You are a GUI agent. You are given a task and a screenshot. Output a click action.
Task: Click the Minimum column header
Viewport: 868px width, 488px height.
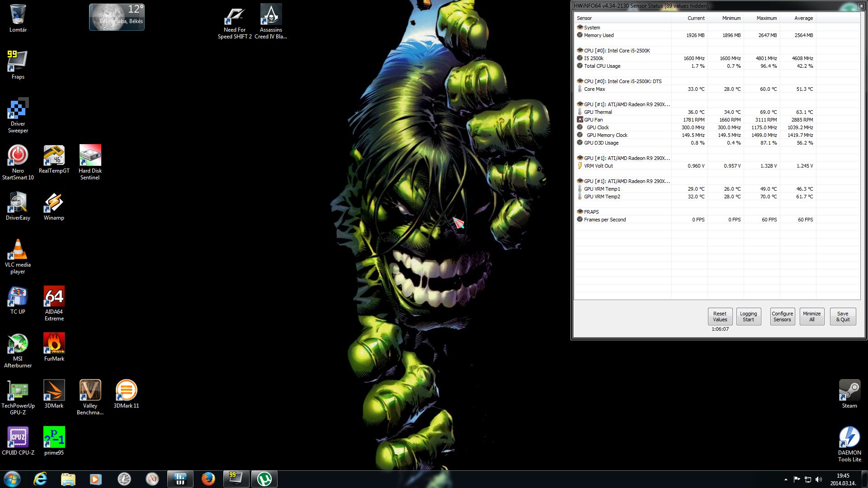click(726, 18)
